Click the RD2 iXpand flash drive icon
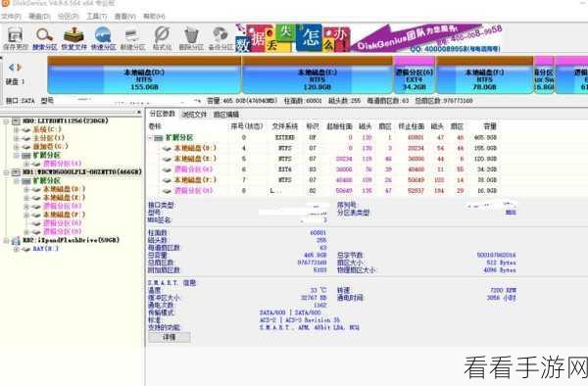The width and height of the screenshot is (588, 386). pyautogui.click(x=16, y=240)
